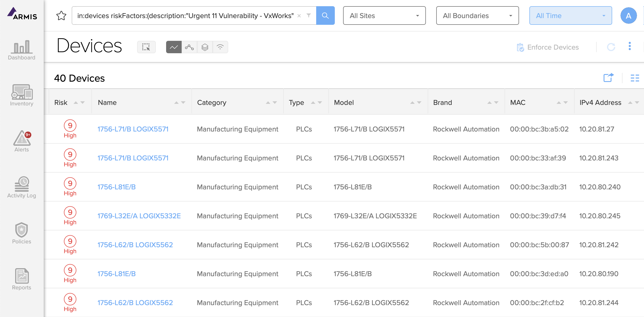Open the All Boundaries dropdown

[x=477, y=16]
